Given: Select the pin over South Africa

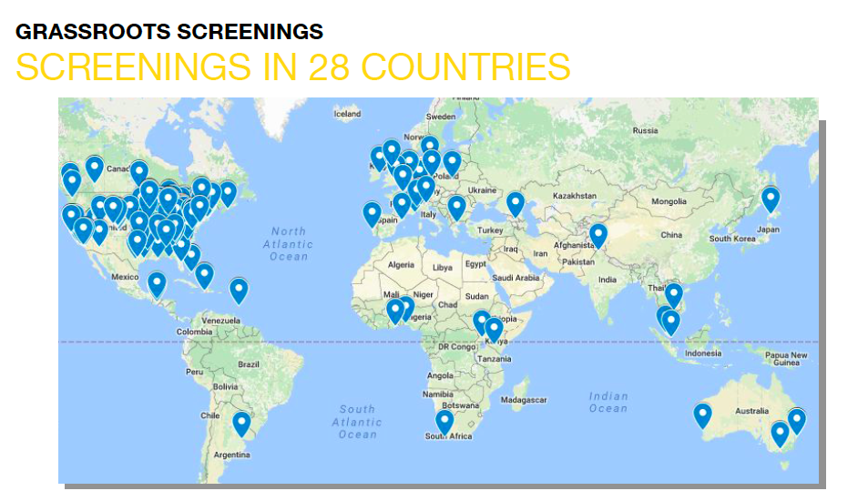Looking at the screenshot, I should (444, 423).
